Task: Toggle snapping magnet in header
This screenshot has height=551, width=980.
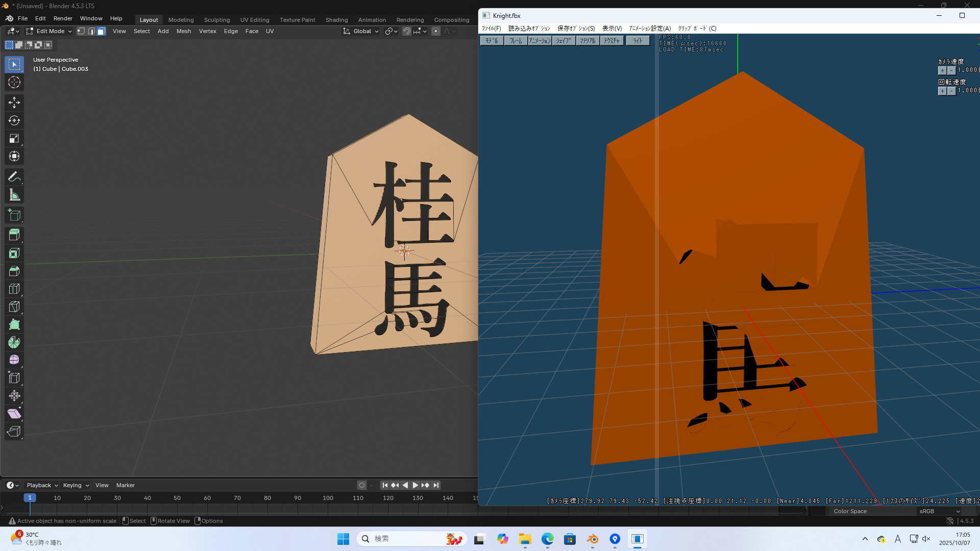Action: [406, 31]
